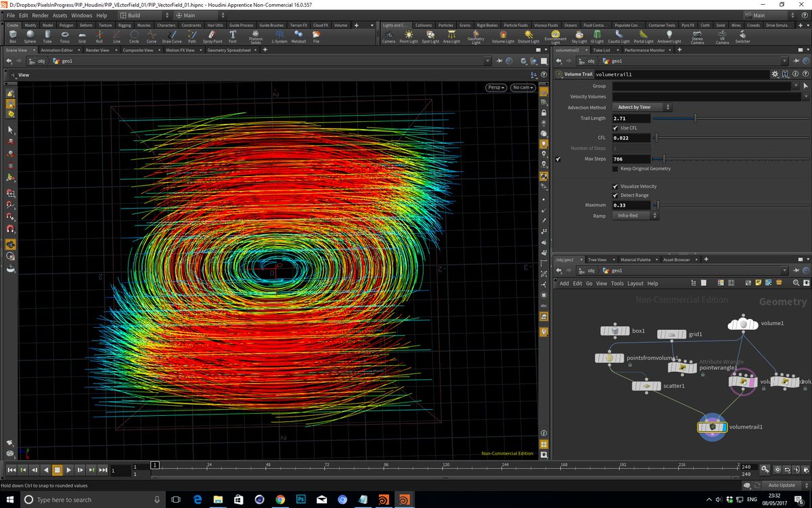Enable Keep Original Geometry checkbox

[615, 168]
